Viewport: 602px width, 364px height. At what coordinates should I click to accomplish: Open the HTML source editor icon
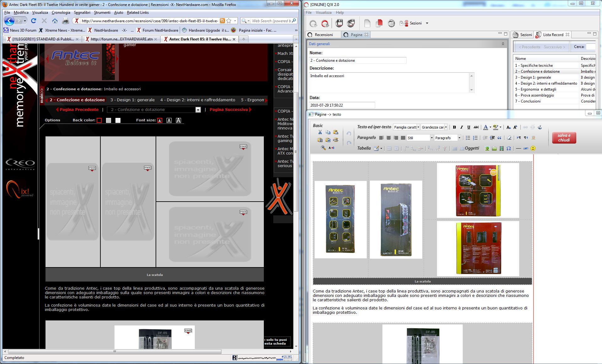click(x=336, y=140)
